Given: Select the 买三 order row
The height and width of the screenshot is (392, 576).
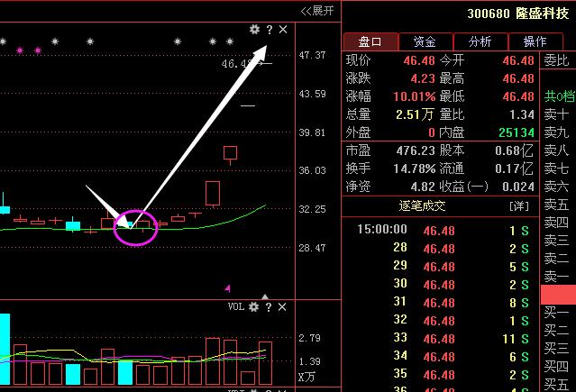Looking at the screenshot, I should click(x=556, y=349).
